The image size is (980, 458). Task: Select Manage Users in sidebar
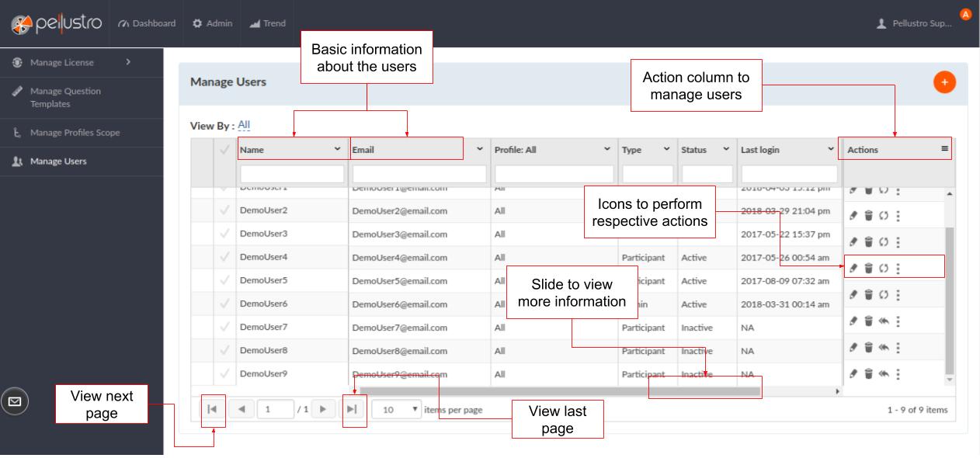[x=82, y=161]
